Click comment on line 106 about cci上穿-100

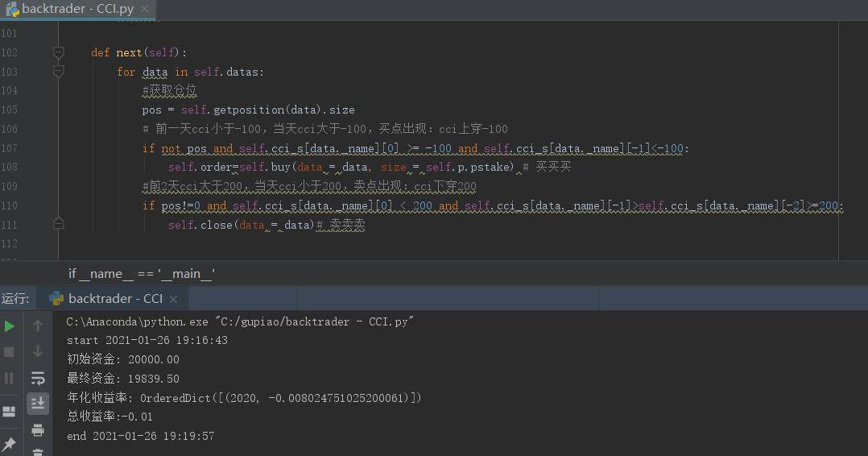pyautogui.click(x=325, y=129)
